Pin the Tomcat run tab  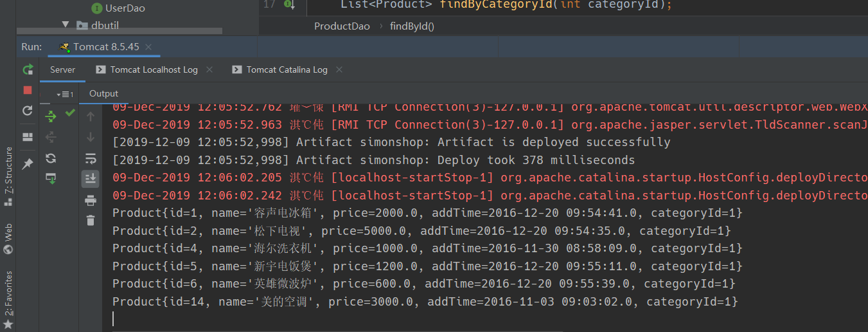tap(28, 164)
